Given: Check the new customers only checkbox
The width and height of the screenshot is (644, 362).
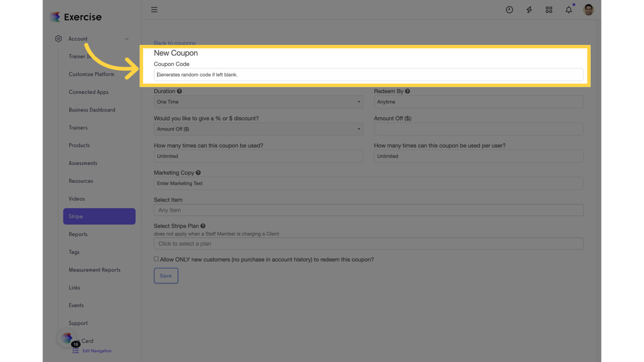Looking at the screenshot, I should click(156, 259).
